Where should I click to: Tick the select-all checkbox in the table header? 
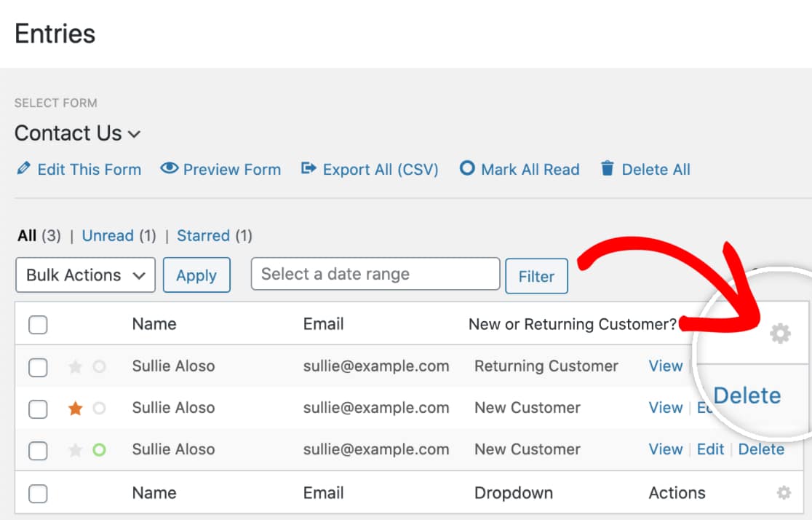pyautogui.click(x=38, y=325)
